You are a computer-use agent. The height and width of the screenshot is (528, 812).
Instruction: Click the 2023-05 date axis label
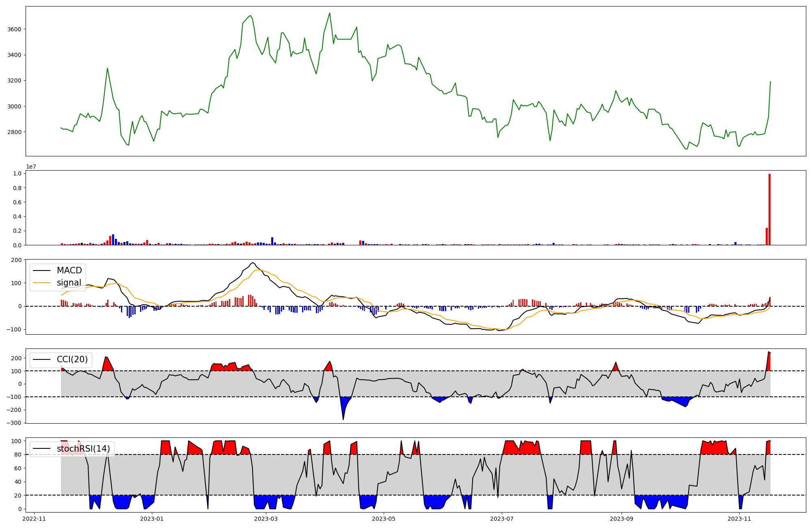384,519
